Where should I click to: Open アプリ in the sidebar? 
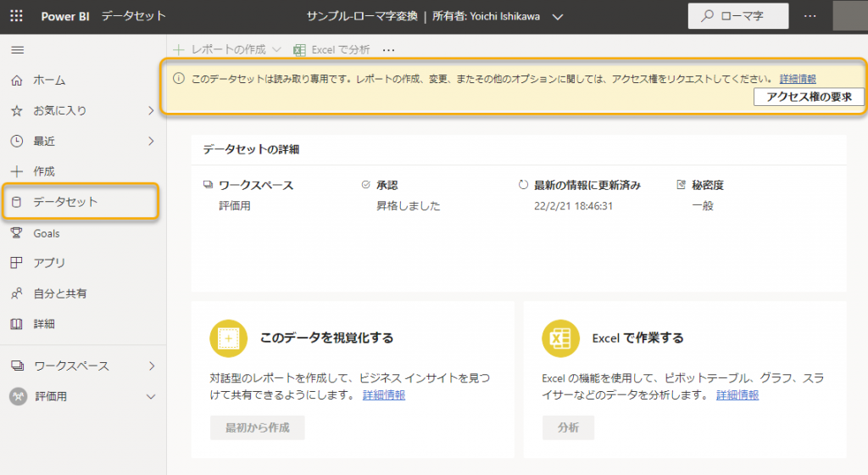click(x=49, y=263)
